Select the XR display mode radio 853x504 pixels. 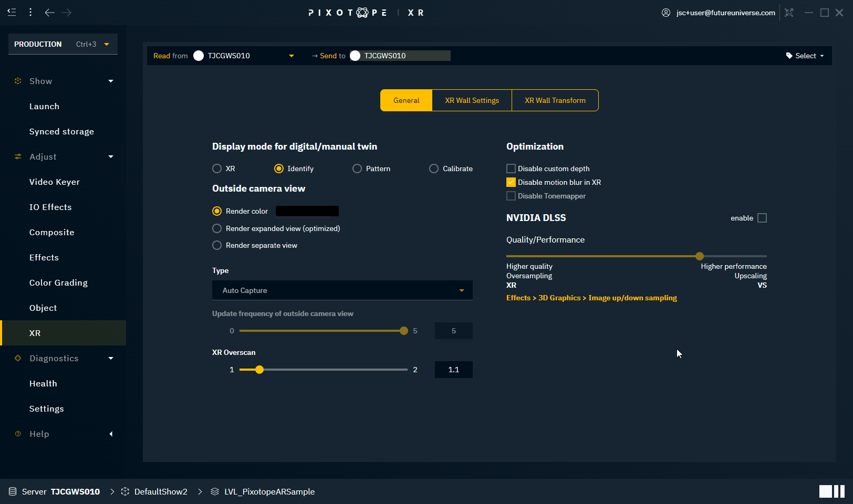click(x=217, y=169)
